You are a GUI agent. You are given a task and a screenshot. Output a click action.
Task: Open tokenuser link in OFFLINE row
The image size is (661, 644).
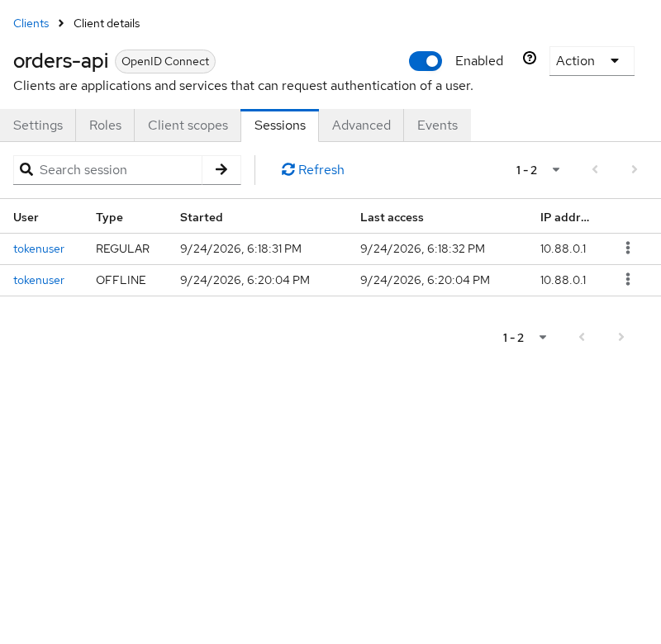(39, 281)
